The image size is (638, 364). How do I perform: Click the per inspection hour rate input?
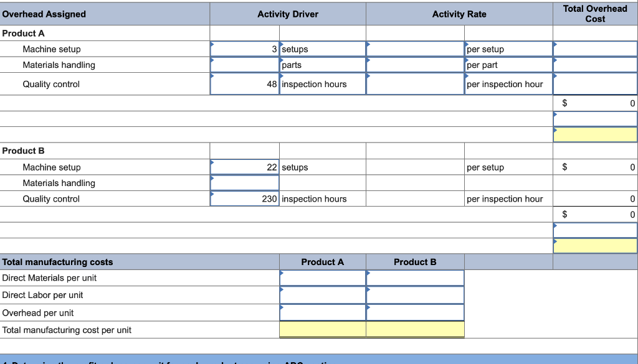click(x=414, y=81)
